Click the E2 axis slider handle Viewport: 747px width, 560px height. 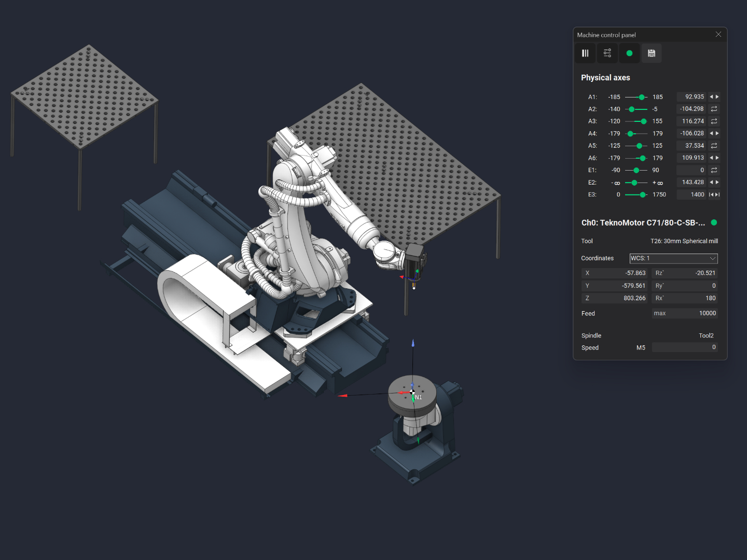pyautogui.click(x=634, y=183)
